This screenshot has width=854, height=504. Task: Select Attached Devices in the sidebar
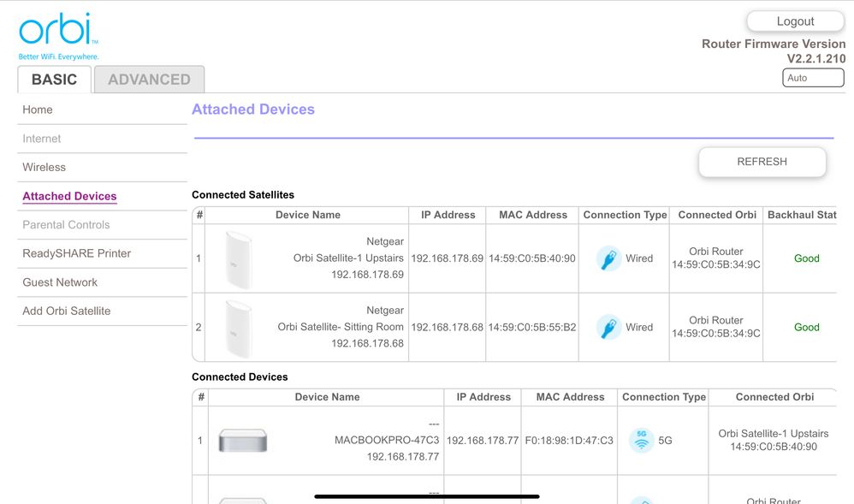(x=69, y=196)
